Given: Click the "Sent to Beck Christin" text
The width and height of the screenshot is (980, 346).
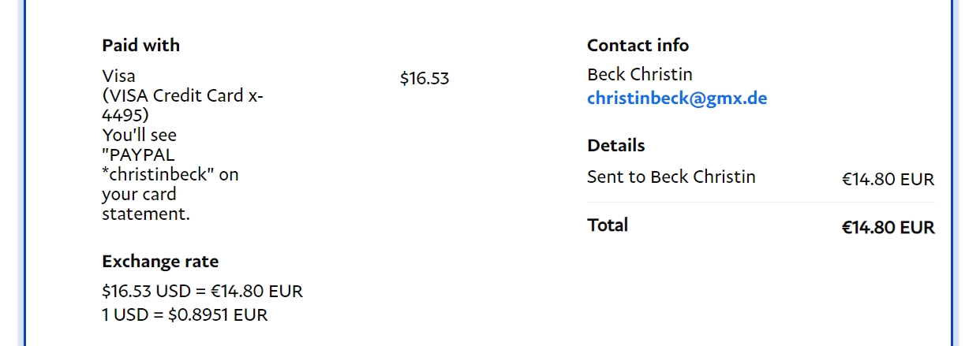Looking at the screenshot, I should click(671, 177).
